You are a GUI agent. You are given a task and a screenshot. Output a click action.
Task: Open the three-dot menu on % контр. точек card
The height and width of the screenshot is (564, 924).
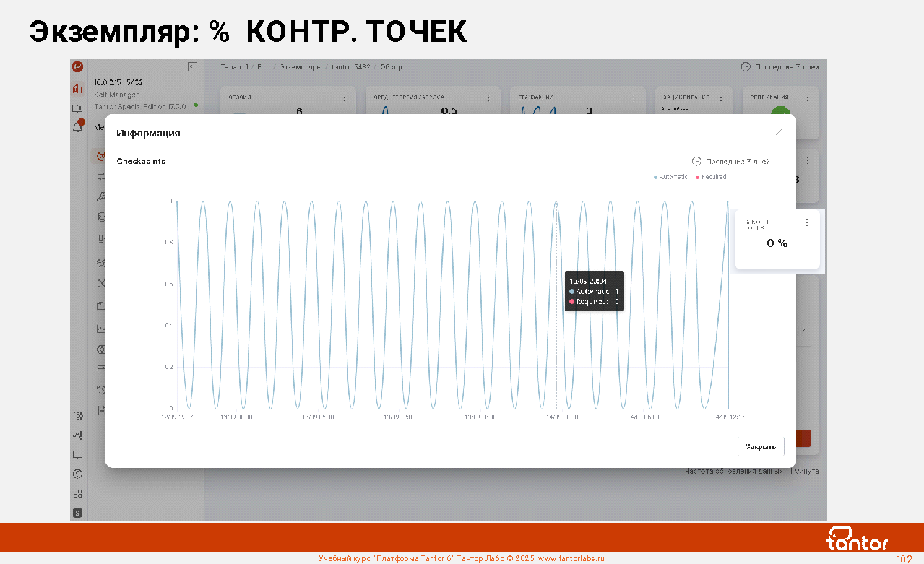tap(807, 222)
